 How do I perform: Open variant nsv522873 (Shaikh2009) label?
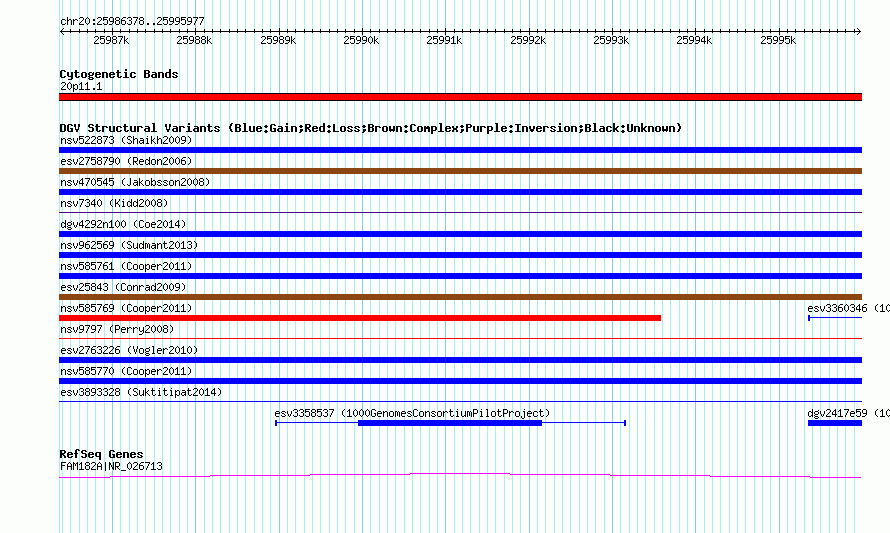point(126,140)
